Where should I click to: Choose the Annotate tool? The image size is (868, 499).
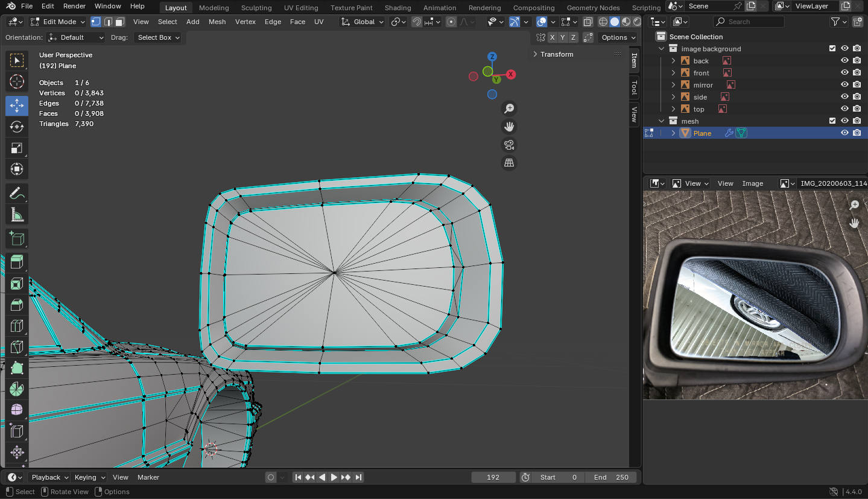pos(17,194)
